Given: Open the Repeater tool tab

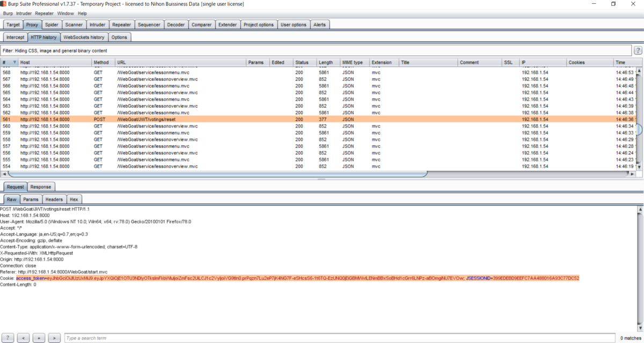Looking at the screenshot, I should (x=122, y=25).
